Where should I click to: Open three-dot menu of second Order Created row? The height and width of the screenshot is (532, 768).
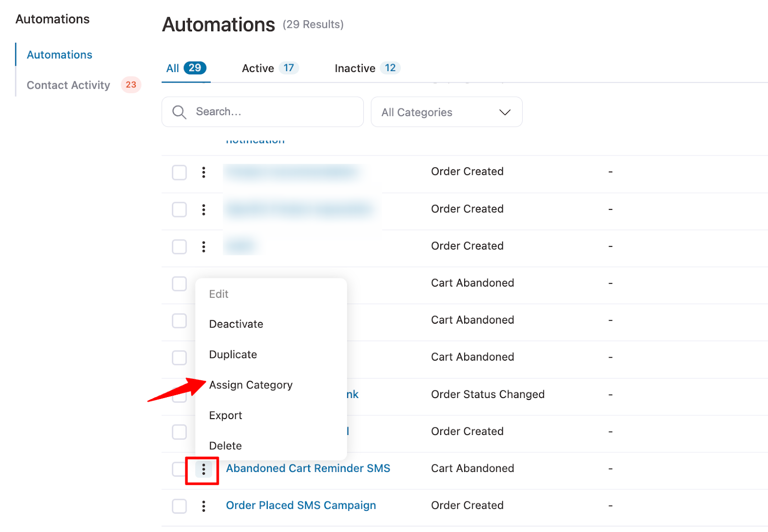(204, 210)
